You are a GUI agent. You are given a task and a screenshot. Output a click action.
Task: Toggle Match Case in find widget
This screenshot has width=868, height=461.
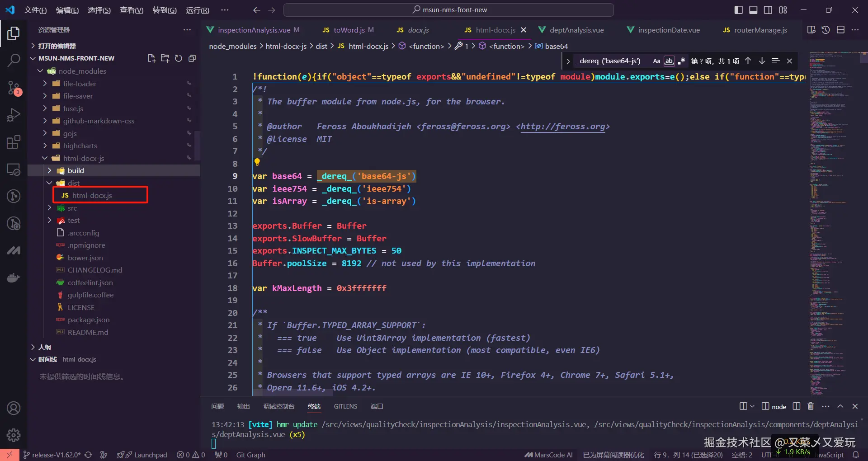(656, 61)
